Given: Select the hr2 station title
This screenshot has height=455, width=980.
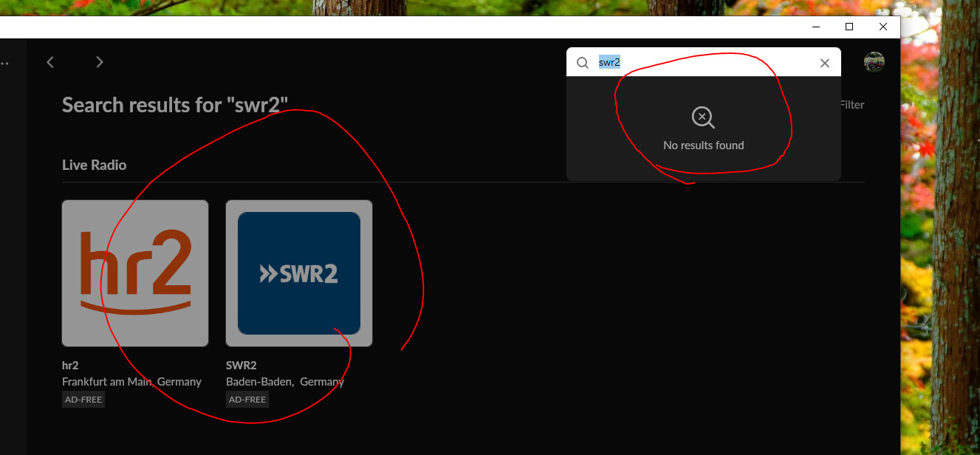Looking at the screenshot, I should pos(70,365).
